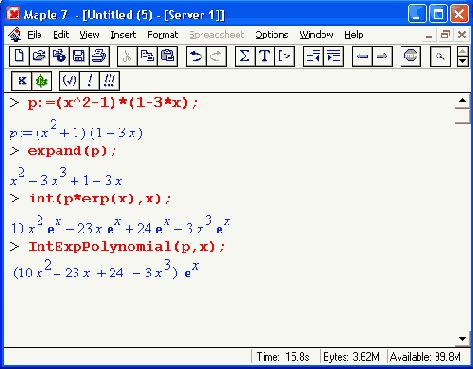
Task: Create a new worksheet with New icon
Action: [19, 56]
